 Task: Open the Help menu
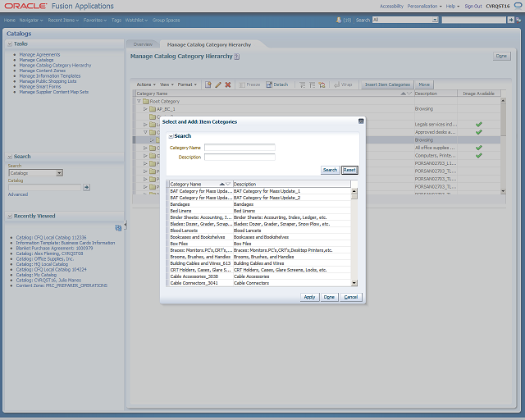tap(453, 6)
